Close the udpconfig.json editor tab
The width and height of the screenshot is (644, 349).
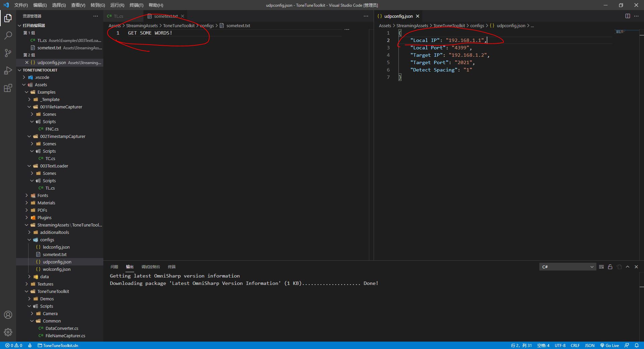click(x=418, y=16)
